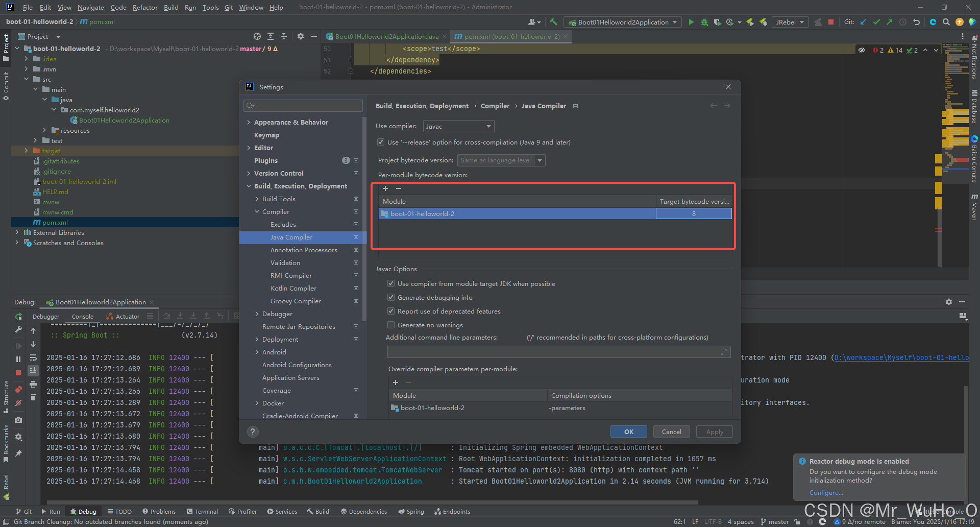This screenshot has width=980, height=527.
Task: Click Additional command line parameters field
Action: (x=559, y=352)
